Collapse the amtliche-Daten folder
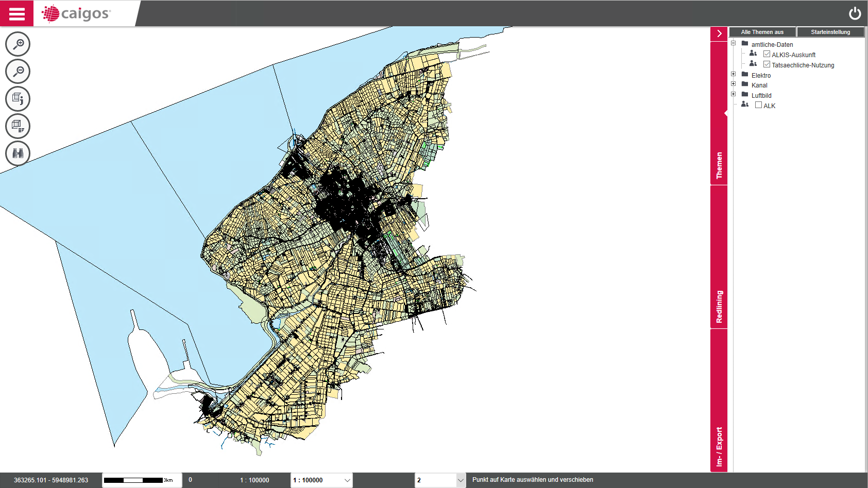The image size is (868, 488). click(733, 43)
